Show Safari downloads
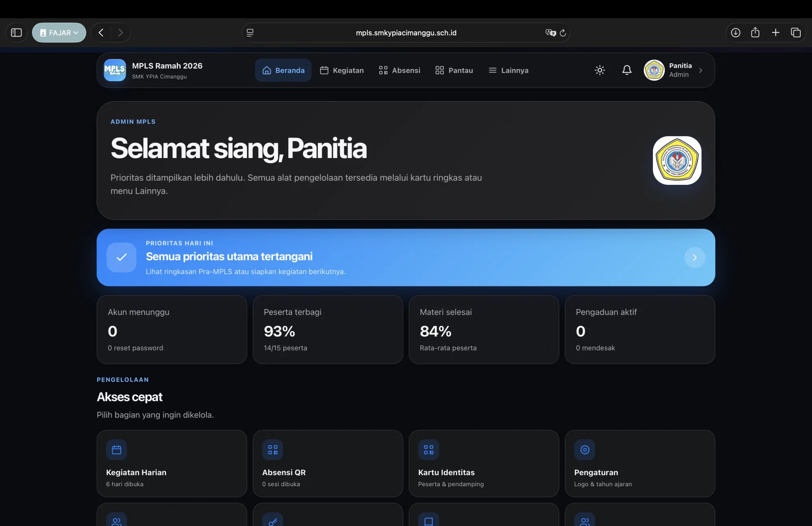The image size is (812, 526). click(735, 32)
